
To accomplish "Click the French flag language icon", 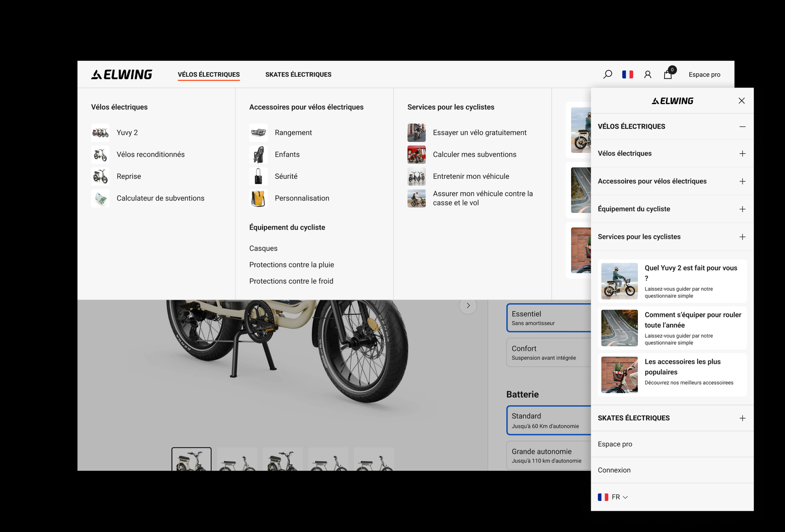I will click(628, 74).
